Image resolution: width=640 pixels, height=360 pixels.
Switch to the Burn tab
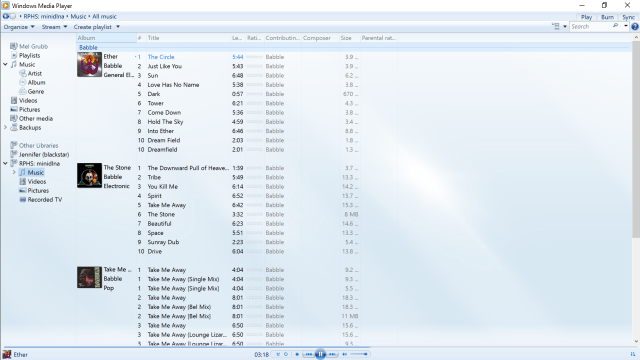pyautogui.click(x=607, y=17)
